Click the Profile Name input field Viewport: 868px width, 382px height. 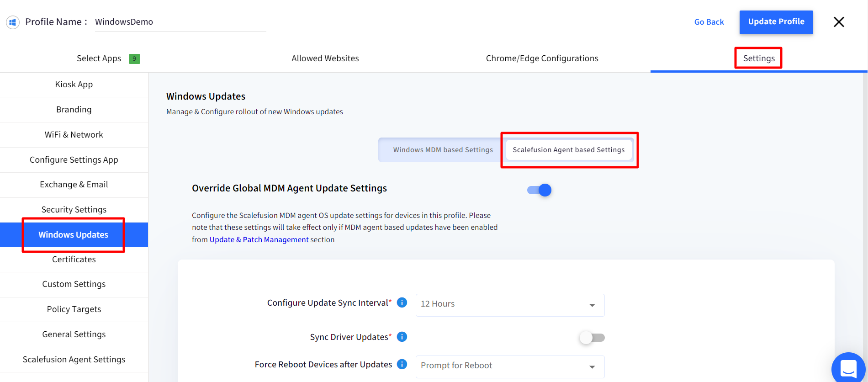(180, 22)
